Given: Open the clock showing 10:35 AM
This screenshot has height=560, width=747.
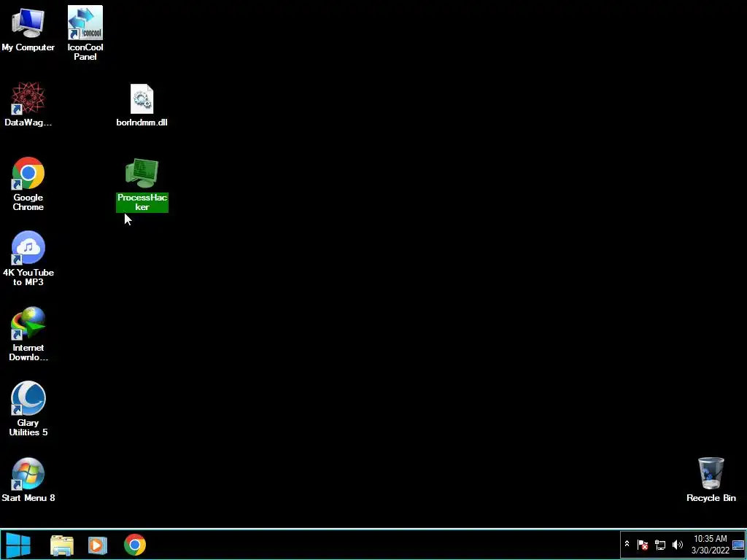Looking at the screenshot, I should [x=711, y=544].
